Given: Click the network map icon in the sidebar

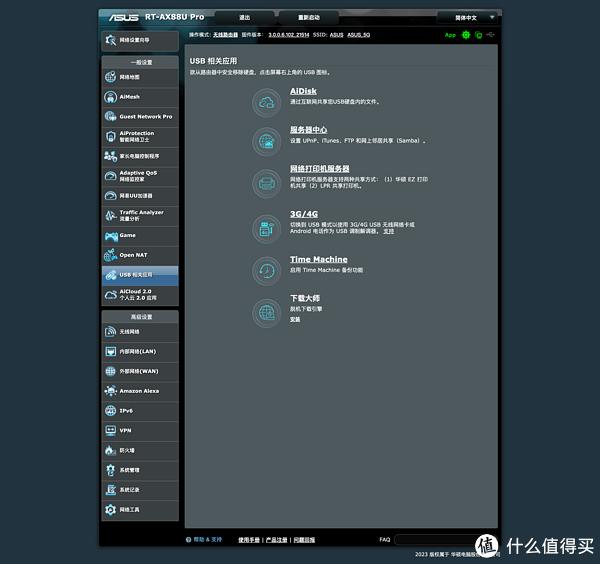Looking at the screenshot, I should (111, 77).
